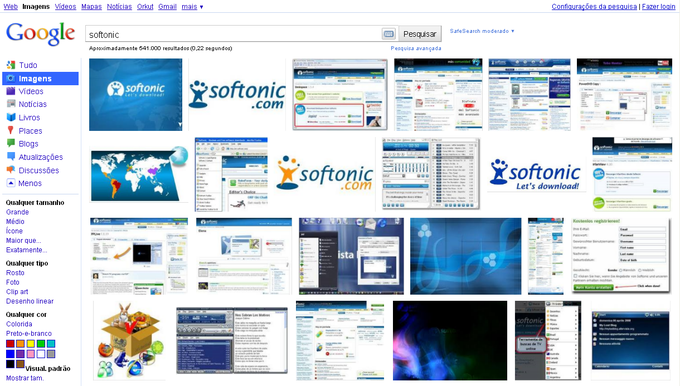Open the on-screen keyboard icon in search box
This screenshot has height=386, width=680.
tap(389, 33)
